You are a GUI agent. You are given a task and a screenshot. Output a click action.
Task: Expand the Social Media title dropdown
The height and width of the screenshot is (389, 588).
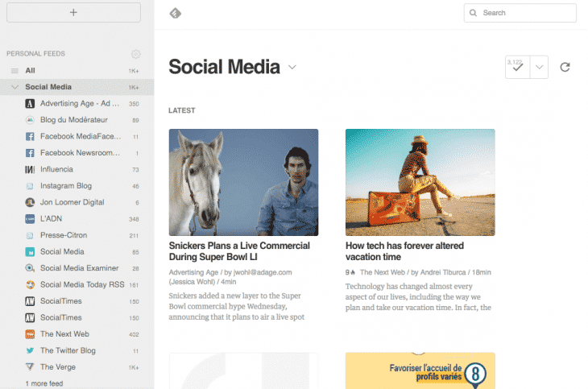point(292,67)
